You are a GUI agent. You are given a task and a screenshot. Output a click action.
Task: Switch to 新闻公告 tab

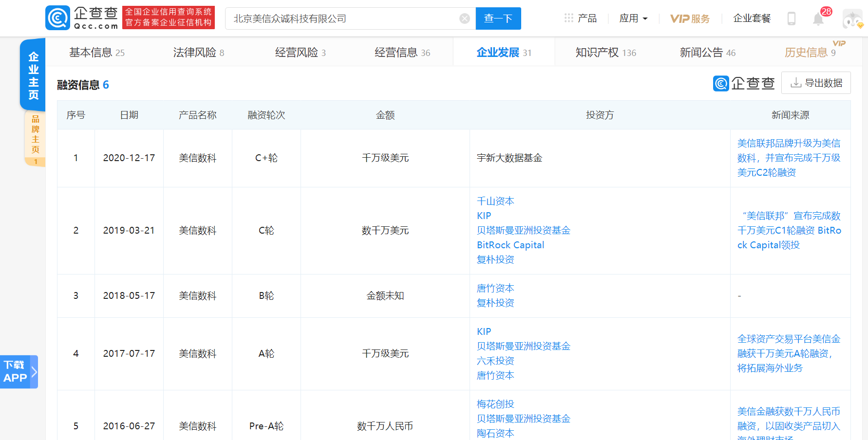[708, 52]
